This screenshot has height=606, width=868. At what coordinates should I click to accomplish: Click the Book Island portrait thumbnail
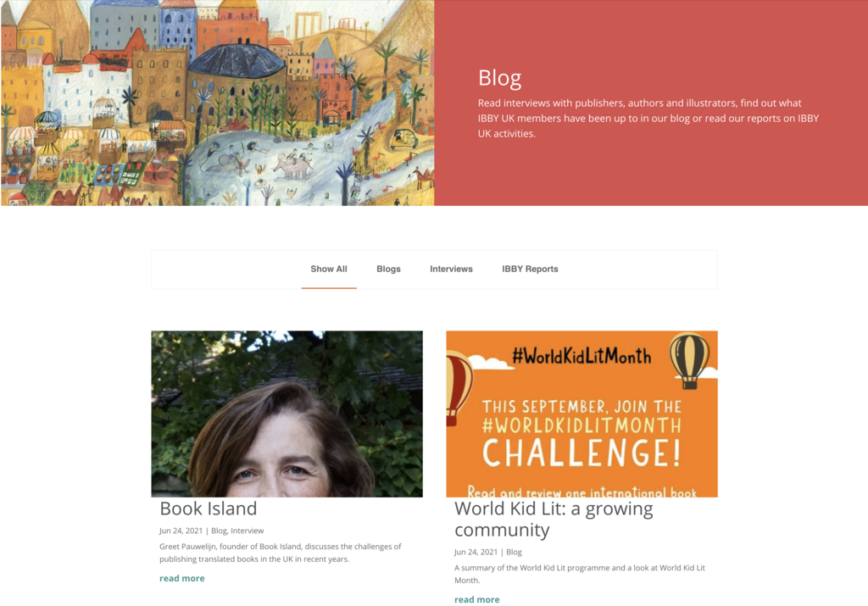coord(287,414)
